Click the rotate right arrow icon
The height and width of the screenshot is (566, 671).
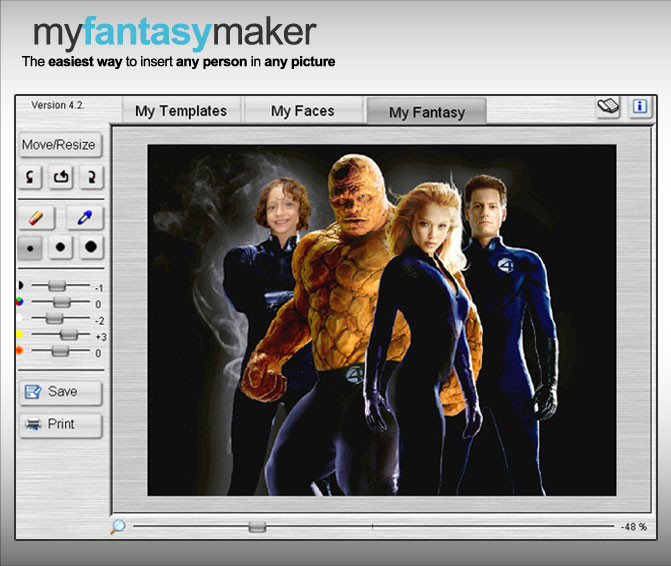tap(92, 177)
